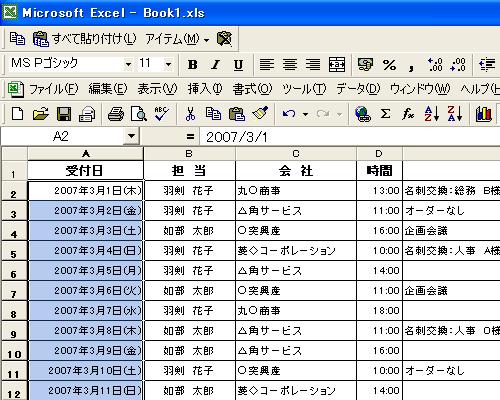Click the E-mail/send icon next to Save
Viewport: 500px width, 400px height.
coord(87,114)
